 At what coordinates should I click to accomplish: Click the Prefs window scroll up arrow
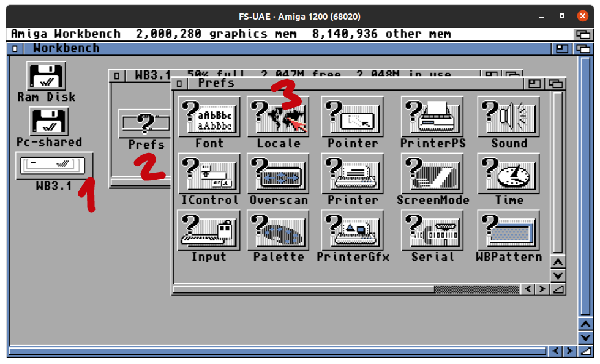click(x=558, y=262)
